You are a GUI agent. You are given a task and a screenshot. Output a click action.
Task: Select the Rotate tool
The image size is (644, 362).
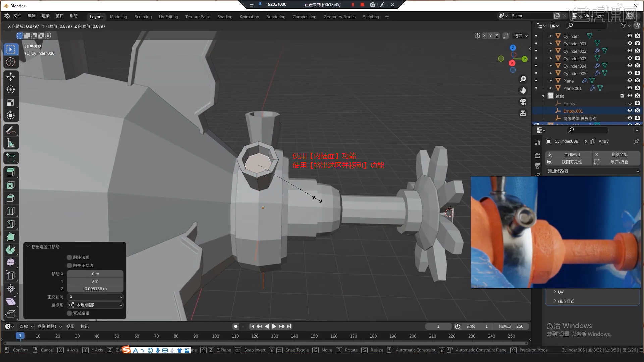[11, 89]
